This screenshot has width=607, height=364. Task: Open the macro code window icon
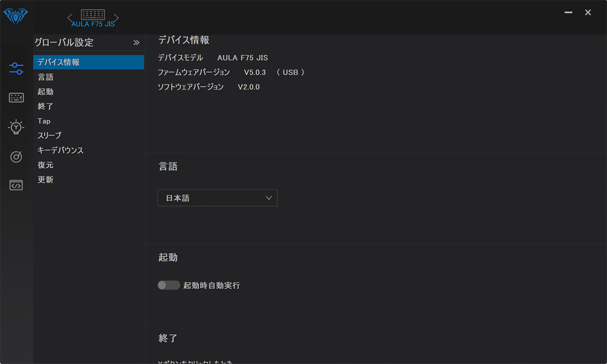click(16, 185)
